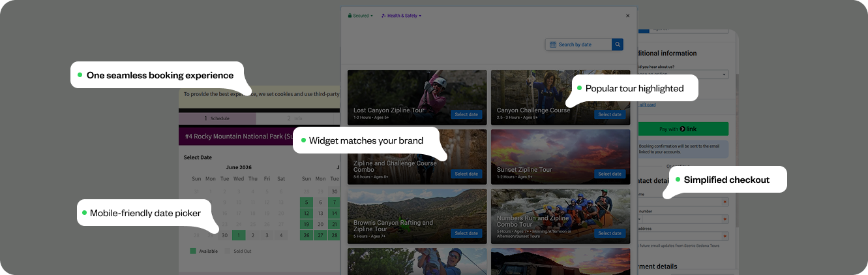
Task: Click the Health & Safety icon
Action: click(383, 16)
